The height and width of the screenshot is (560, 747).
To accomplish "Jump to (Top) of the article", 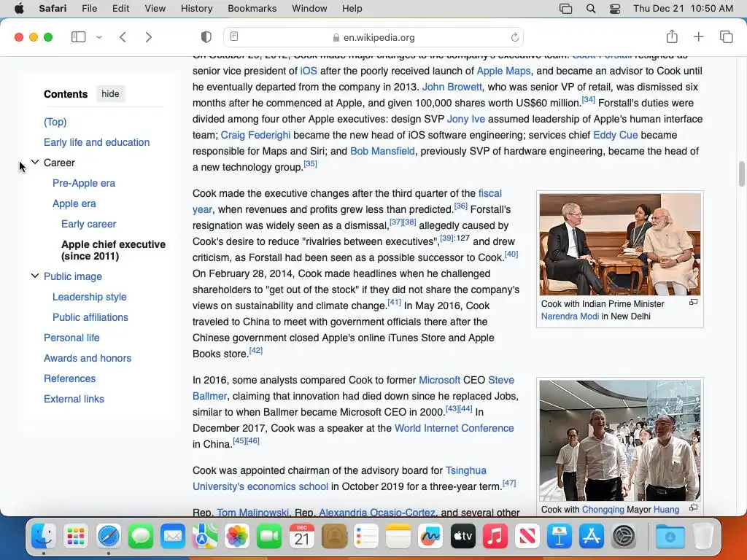I will tap(55, 122).
